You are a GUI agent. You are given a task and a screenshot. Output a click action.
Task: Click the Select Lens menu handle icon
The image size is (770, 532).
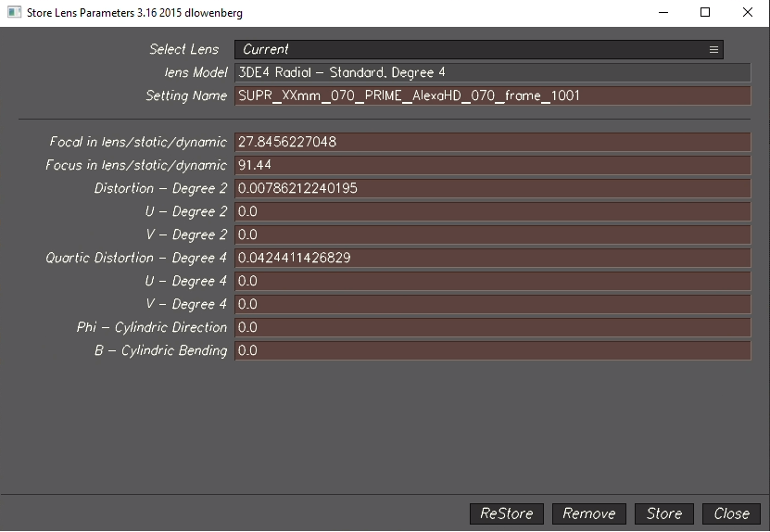[713, 50]
